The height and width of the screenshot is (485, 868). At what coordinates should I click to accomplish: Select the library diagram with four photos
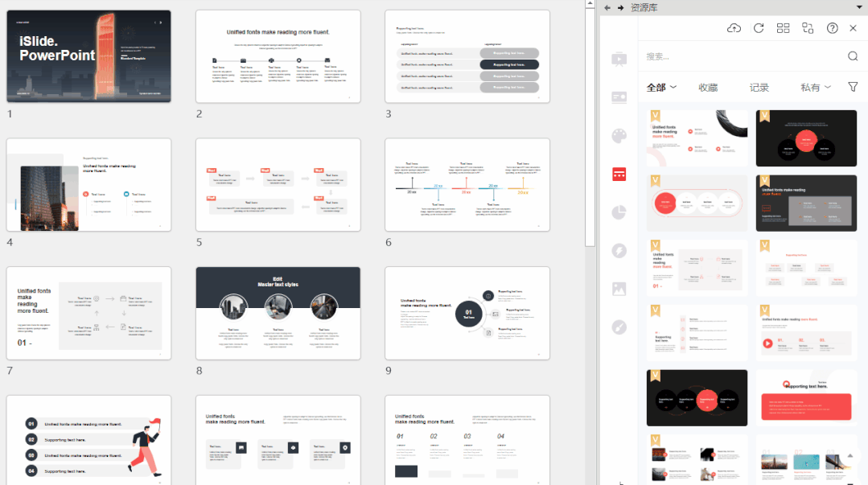(x=697, y=459)
